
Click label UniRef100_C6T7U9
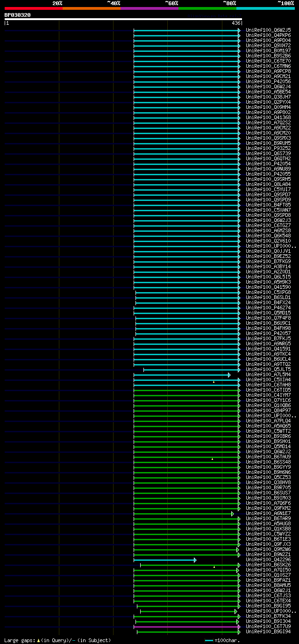point(268,626)
